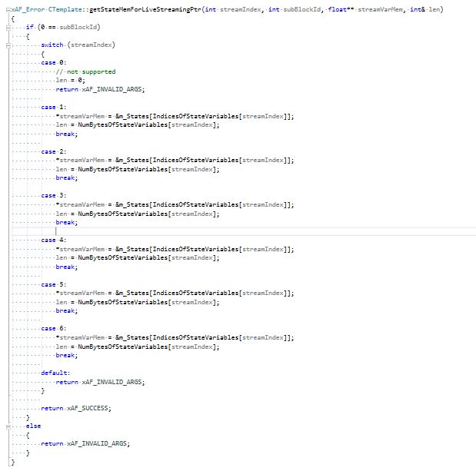Click the 'break;' statement under case 6

(x=67, y=356)
